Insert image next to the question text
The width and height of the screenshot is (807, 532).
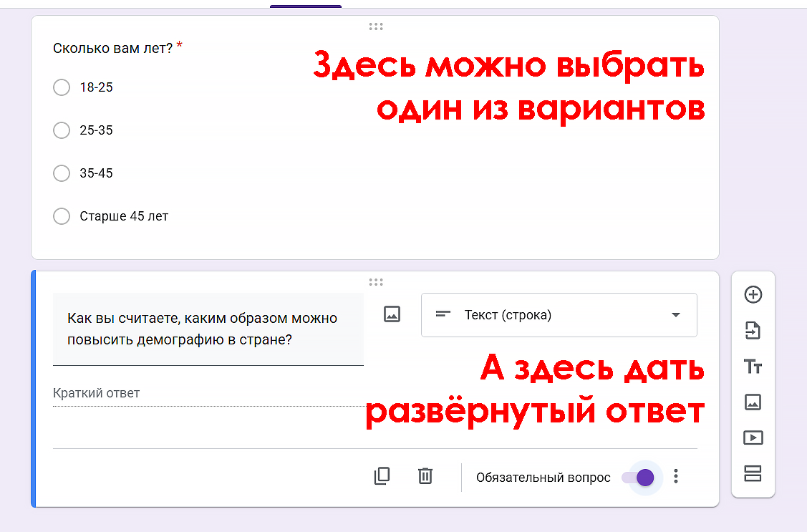click(392, 314)
